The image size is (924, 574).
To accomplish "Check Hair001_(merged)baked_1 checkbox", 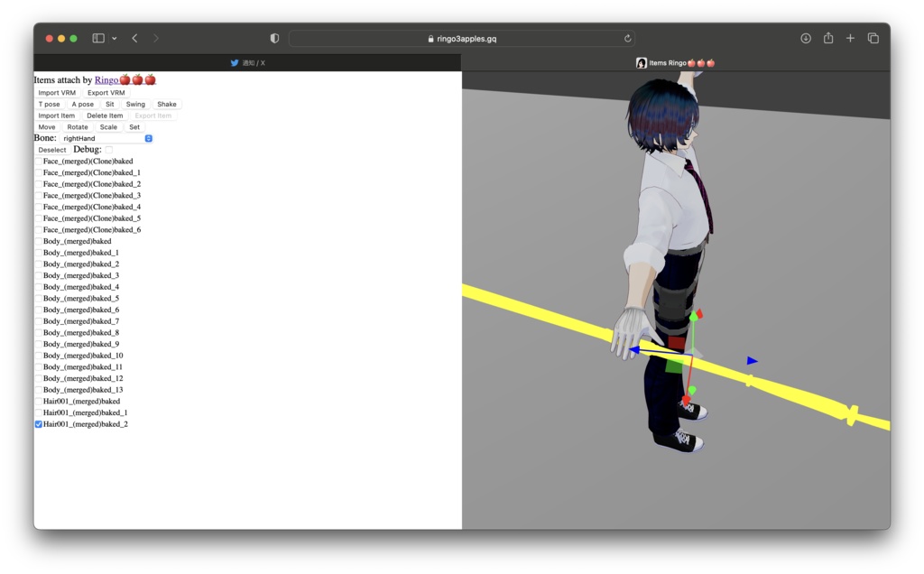I will coord(38,412).
